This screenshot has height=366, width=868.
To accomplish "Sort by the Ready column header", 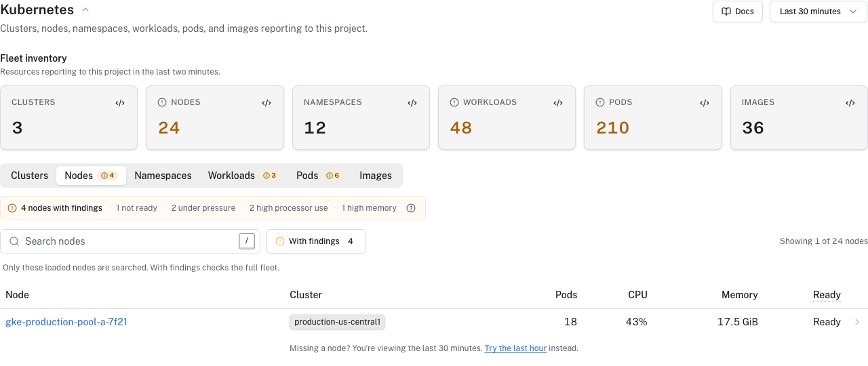I will tap(827, 295).
